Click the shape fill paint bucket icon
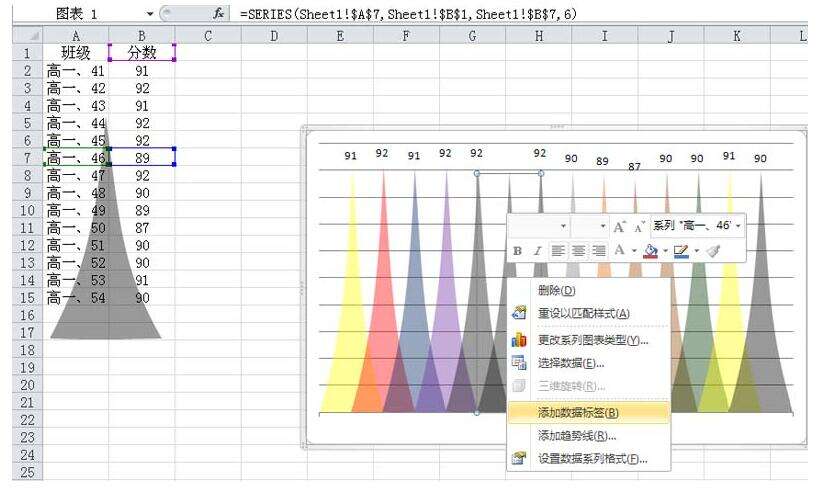 [x=651, y=251]
